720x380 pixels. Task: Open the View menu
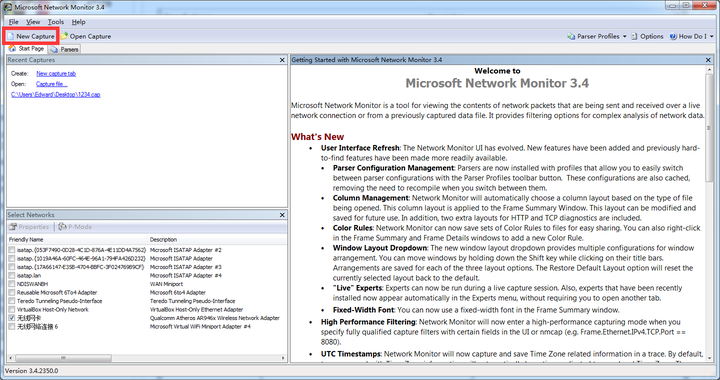[33, 22]
